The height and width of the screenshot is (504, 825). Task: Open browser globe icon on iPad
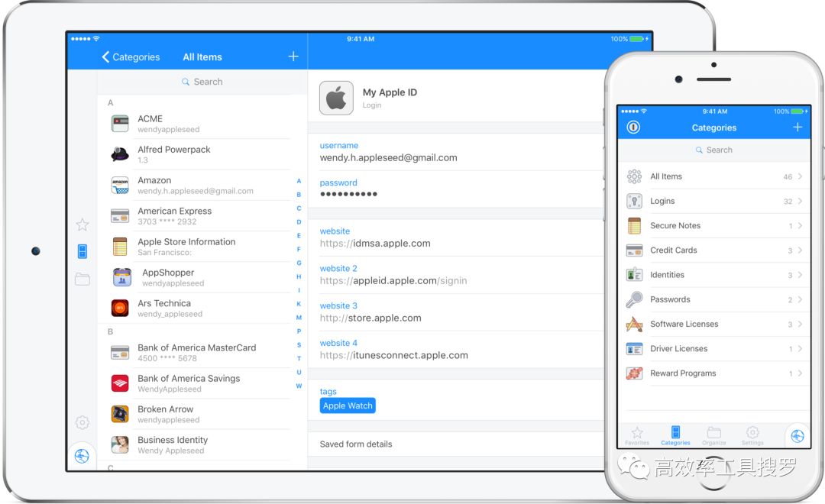(x=82, y=456)
